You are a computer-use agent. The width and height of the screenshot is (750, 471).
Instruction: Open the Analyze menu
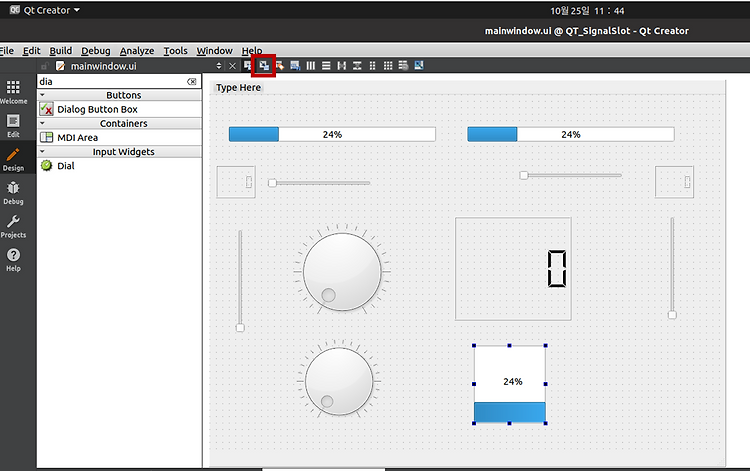click(137, 51)
